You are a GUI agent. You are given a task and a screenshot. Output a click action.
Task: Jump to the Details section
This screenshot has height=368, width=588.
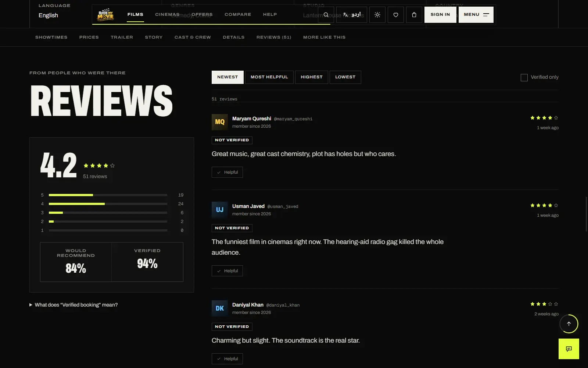point(234,37)
